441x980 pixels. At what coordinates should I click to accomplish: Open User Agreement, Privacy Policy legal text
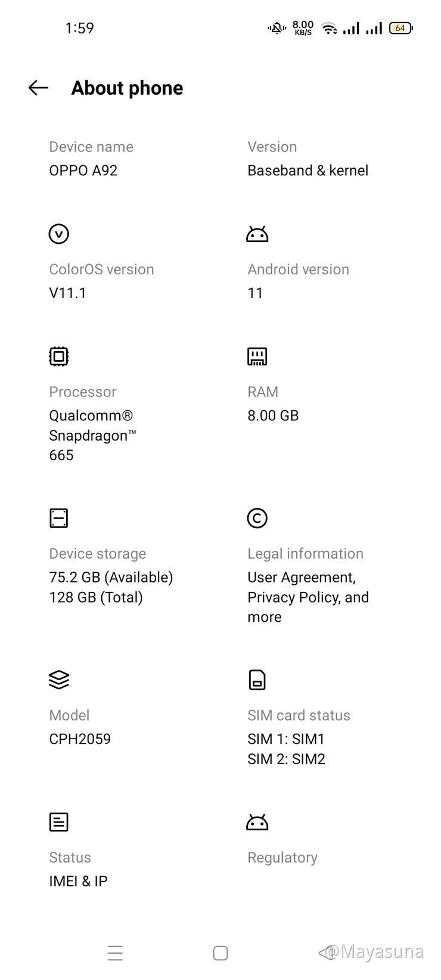308,597
